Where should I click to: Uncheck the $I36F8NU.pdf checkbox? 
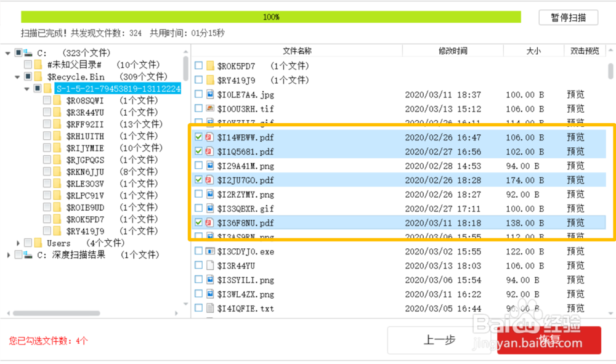tap(199, 222)
